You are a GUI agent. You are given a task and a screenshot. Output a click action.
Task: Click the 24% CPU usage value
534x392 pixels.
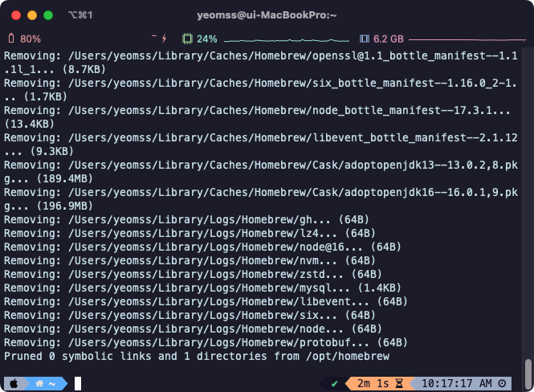(x=207, y=39)
